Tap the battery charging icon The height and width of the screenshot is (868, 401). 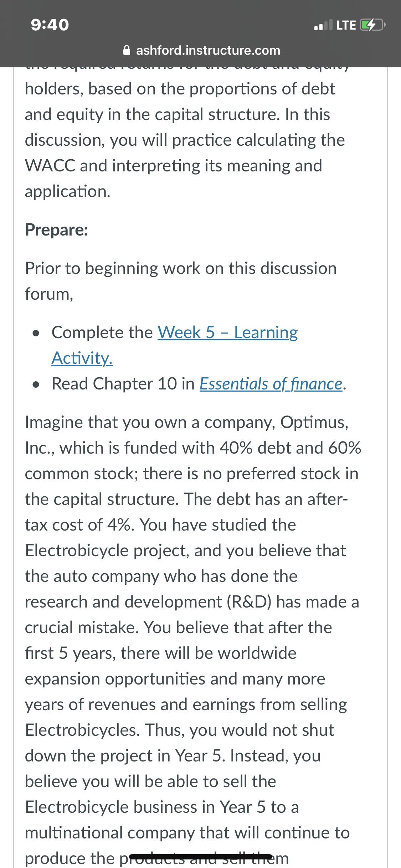(x=373, y=25)
